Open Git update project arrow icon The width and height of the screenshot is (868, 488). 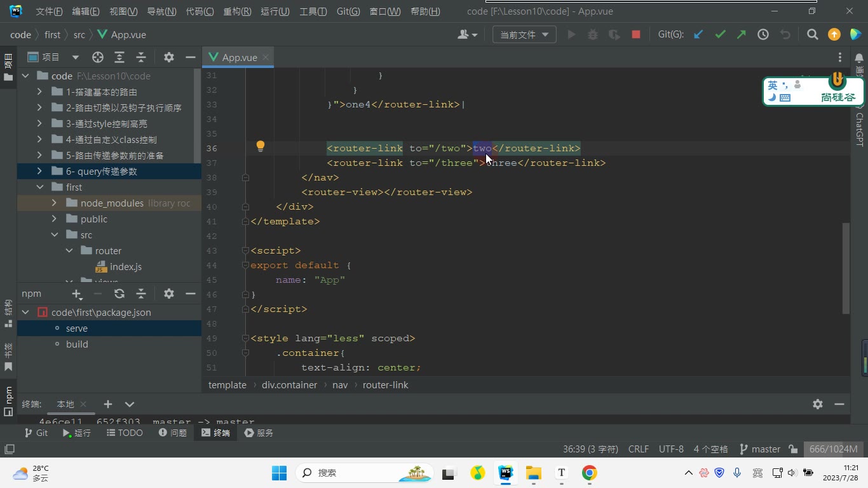click(698, 35)
